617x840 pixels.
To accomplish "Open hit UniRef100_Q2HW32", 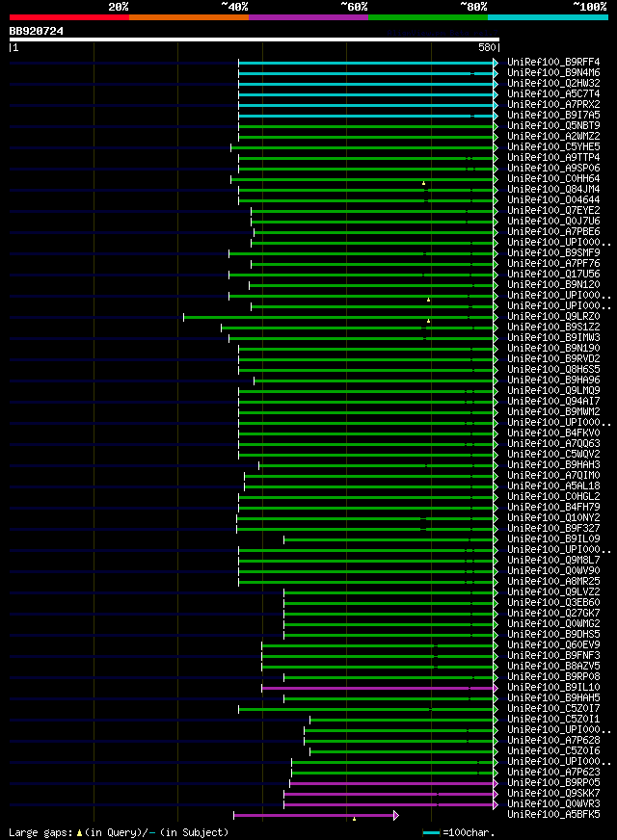I will (x=553, y=83).
